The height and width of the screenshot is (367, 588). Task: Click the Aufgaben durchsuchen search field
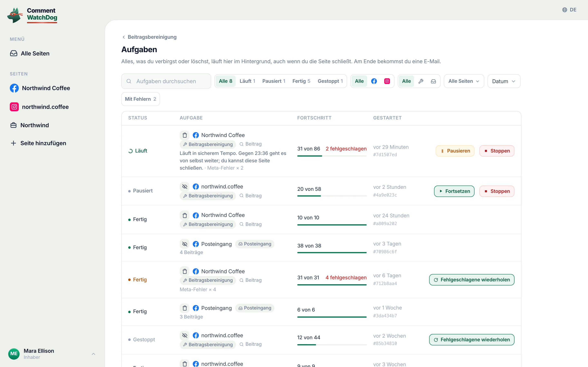coord(166,81)
